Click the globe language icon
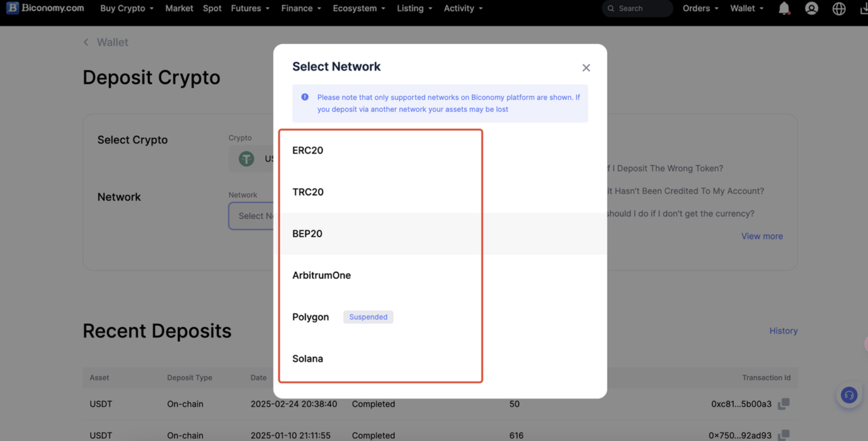 coord(839,9)
